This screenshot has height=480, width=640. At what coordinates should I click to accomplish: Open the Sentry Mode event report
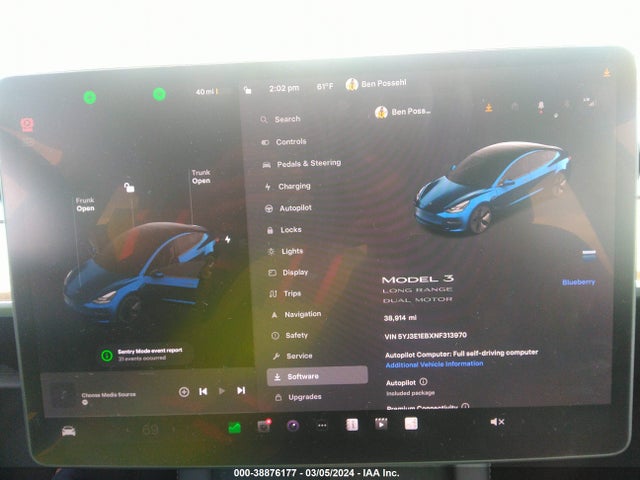pyautogui.click(x=142, y=354)
